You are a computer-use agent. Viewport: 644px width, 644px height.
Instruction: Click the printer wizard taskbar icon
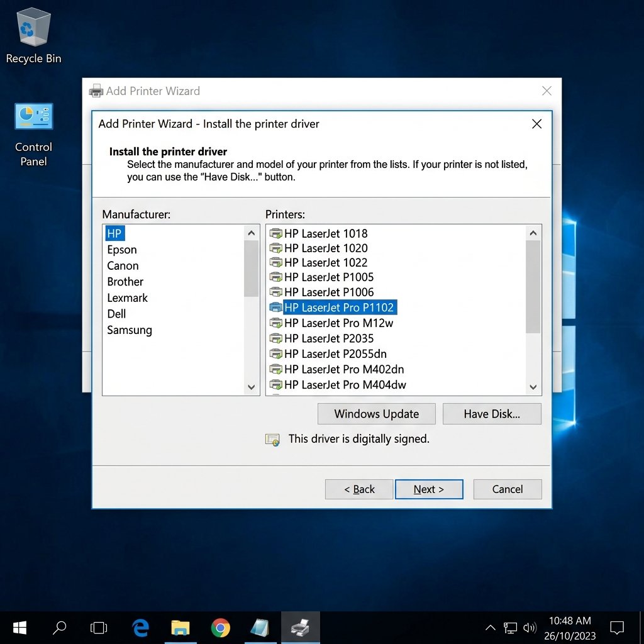click(300, 628)
